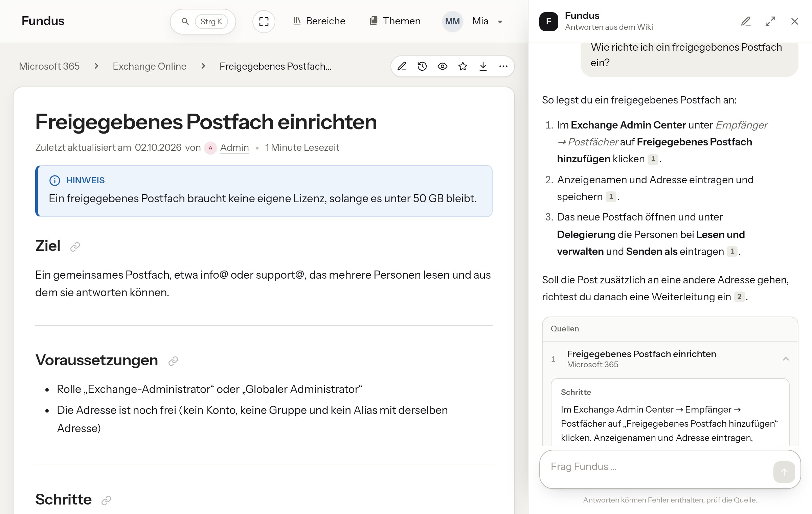Click the Admin avatar badge
Viewport: 812px width, 514px height.
coord(210,148)
